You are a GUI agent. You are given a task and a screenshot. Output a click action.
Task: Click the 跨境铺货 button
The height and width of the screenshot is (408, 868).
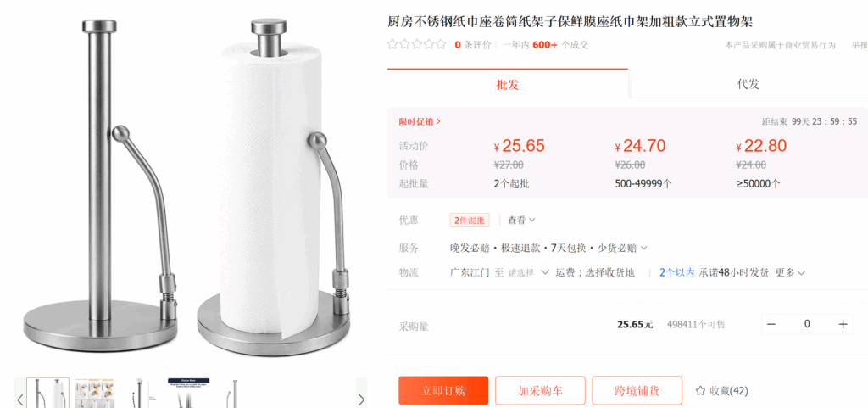pyautogui.click(x=637, y=391)
